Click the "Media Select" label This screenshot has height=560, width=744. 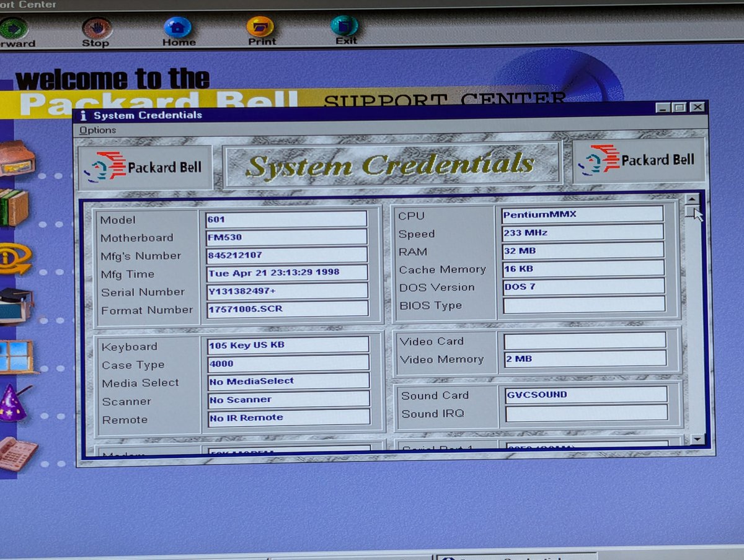[x=140, y=383]
